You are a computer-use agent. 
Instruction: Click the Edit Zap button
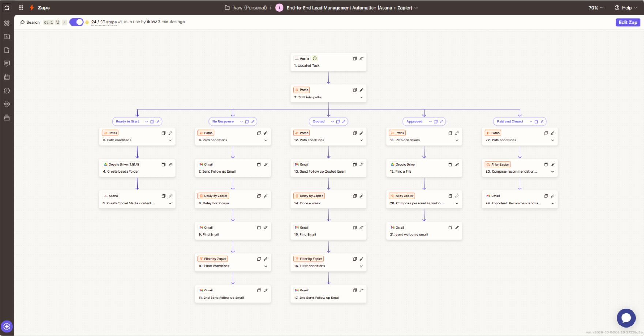pos(628,22)
